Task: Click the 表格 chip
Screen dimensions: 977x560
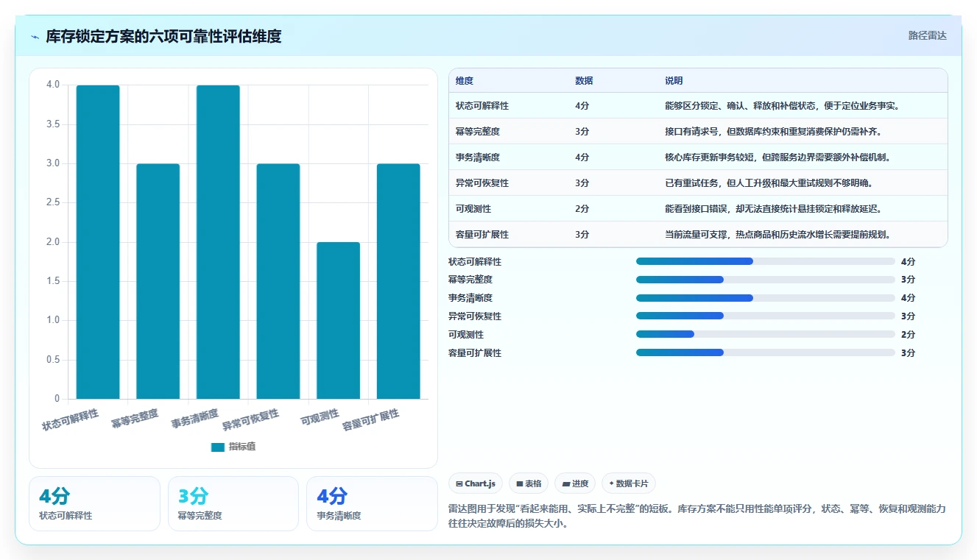Action: coord(529,483)
